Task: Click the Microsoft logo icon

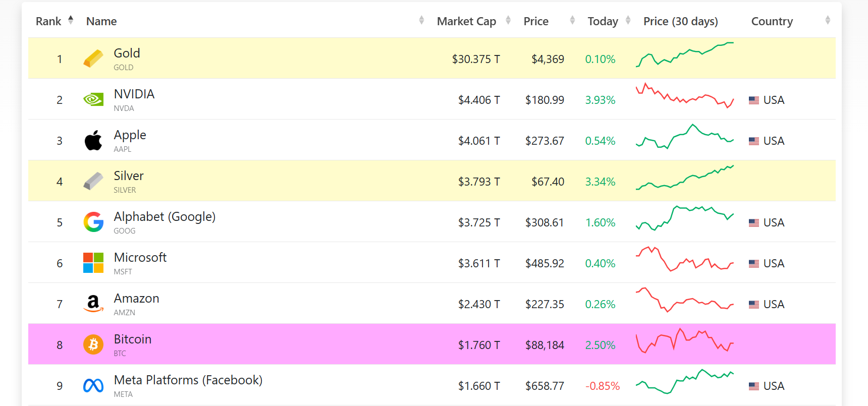Action: coord(93,263)
